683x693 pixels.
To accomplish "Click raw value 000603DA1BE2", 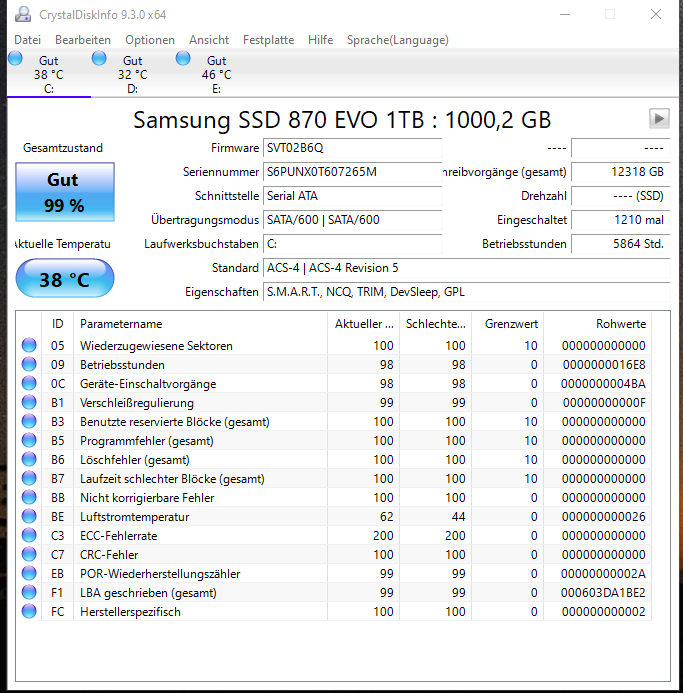I will (x=603, y=593).
